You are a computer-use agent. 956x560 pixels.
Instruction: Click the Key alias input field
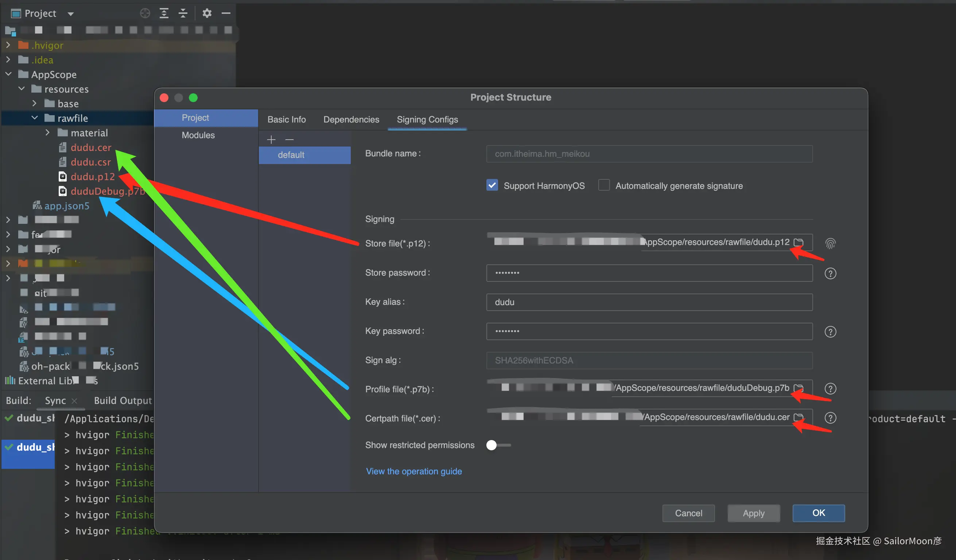point(649,302)
